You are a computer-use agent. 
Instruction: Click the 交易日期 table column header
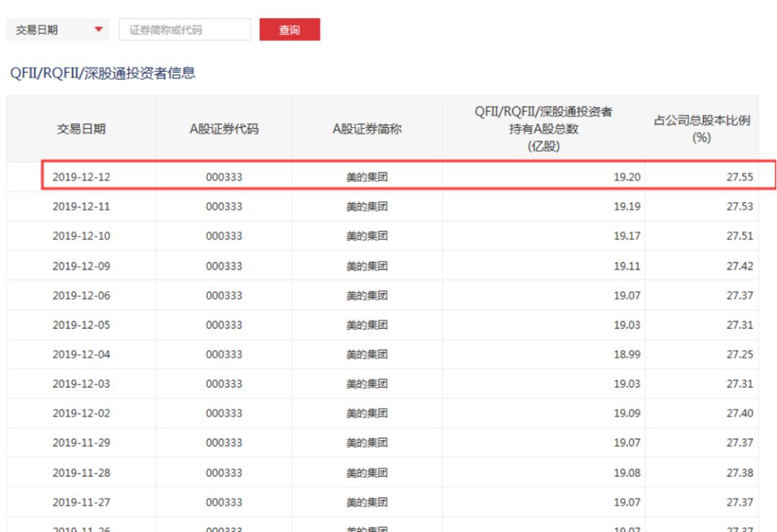pos(81,129)
